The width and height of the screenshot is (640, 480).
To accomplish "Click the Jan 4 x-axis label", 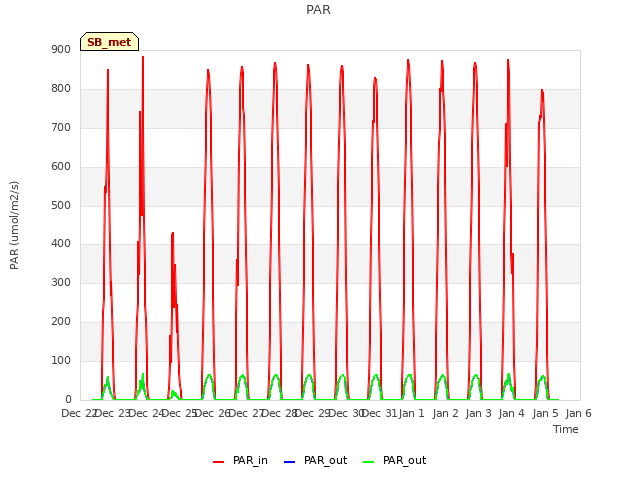I will 511,414.
